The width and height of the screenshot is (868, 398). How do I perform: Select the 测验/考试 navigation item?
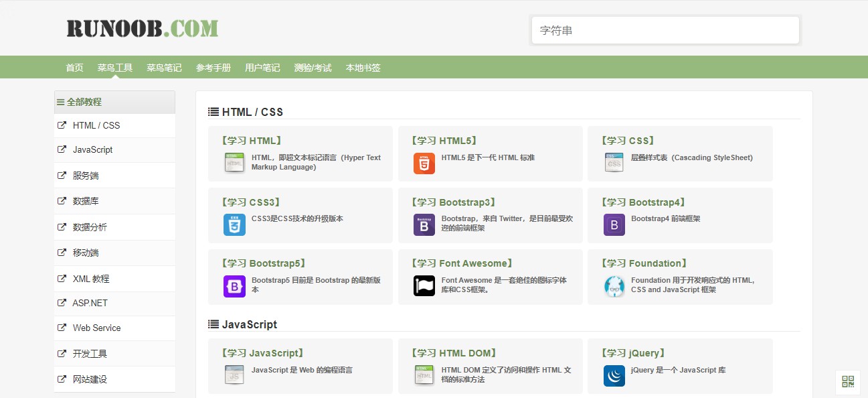[x=313, y=68]
